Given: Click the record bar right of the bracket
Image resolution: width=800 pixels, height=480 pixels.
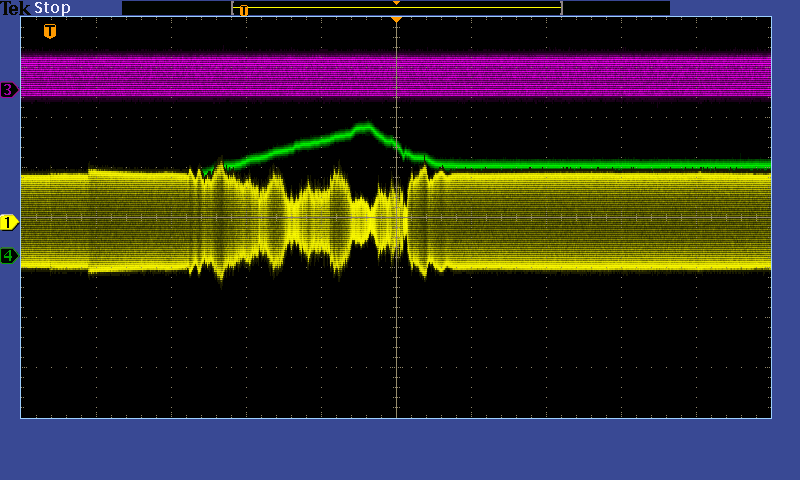Looking at the screenshot, I should tap(615, 8).
